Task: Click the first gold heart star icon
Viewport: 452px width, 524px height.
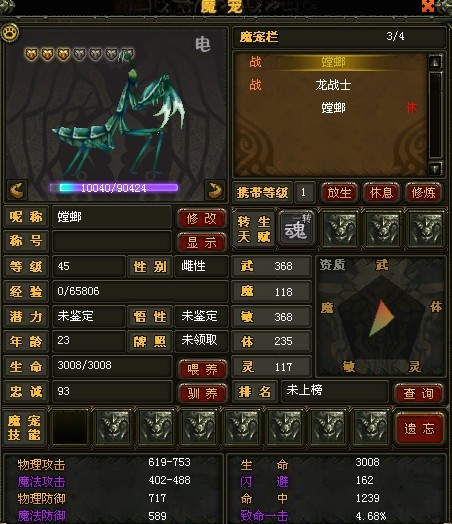Action: (31, 53)
